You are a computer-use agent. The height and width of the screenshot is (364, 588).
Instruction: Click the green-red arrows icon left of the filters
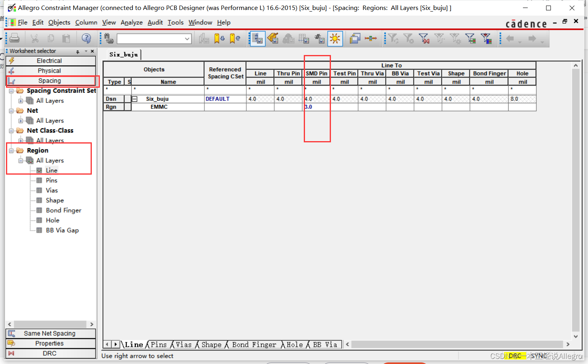(x=371, y=38)
